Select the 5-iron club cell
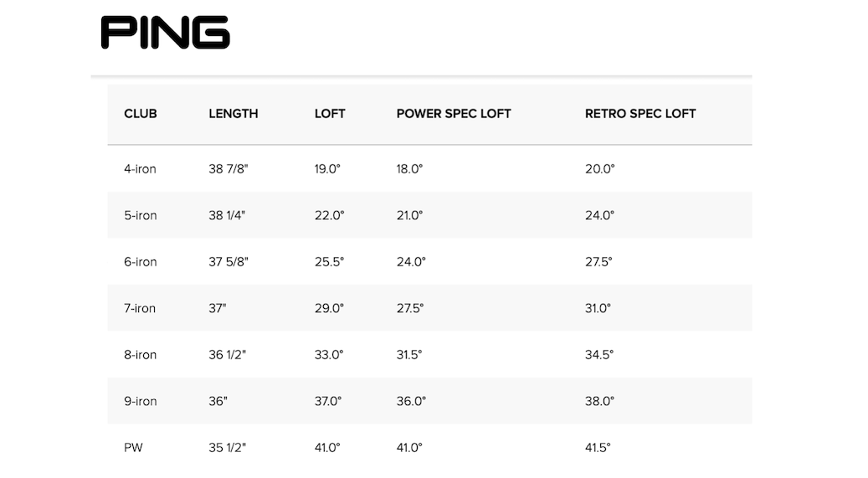 click(x=141, y=215)
